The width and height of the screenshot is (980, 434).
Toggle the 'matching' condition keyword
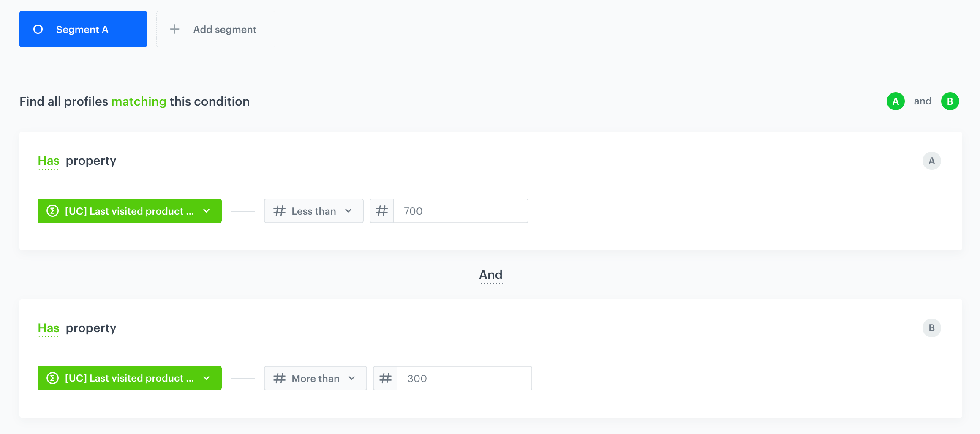coord(139,102)
